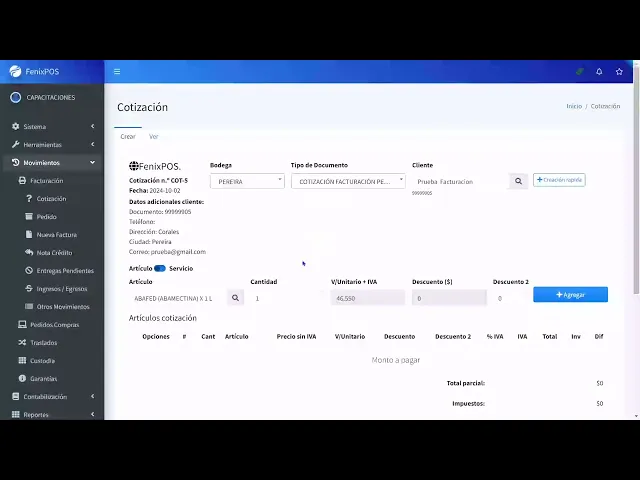The width and height of the screenshot is (640, 480).
Task: Open Nota Crédito menu item
Action: click(52, 252)
